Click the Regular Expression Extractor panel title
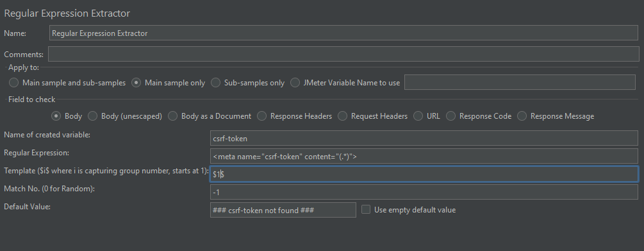644x251 pixels. coord(67,13)
